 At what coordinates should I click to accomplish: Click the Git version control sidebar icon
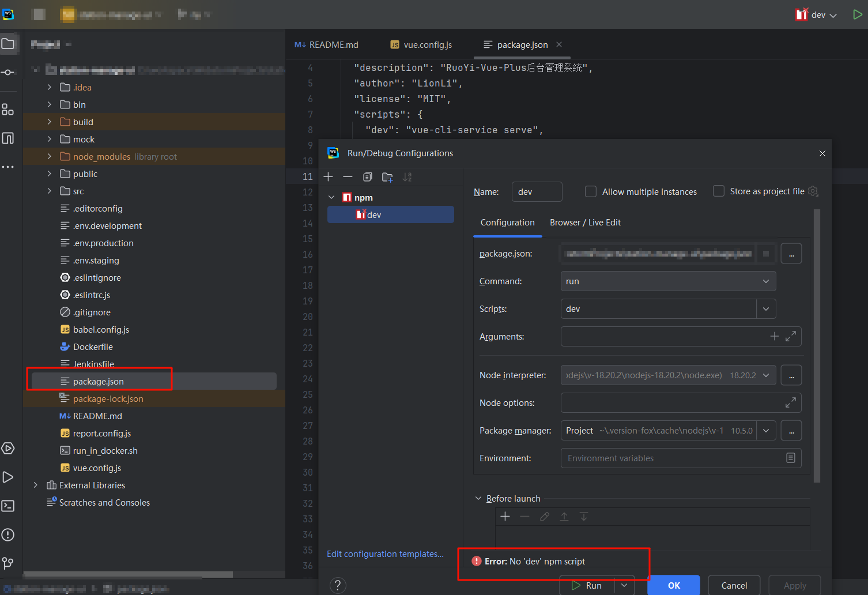pos(8,563)
